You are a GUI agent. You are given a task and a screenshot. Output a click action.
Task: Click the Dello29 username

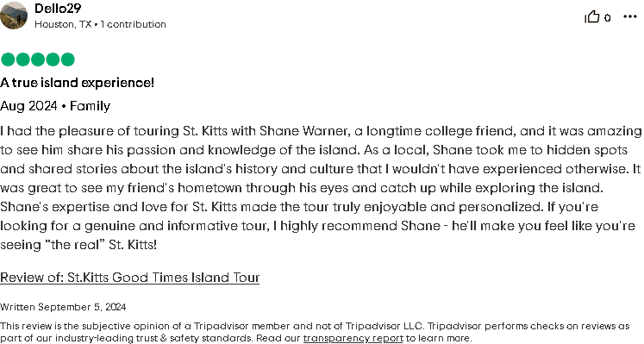pyautogui.click(x=58, y=8)
